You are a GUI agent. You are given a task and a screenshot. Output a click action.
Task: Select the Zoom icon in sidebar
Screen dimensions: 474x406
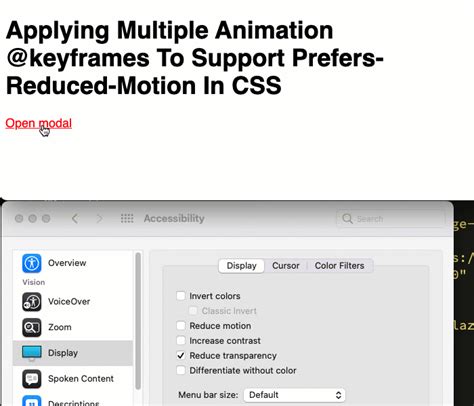(32, 327)
